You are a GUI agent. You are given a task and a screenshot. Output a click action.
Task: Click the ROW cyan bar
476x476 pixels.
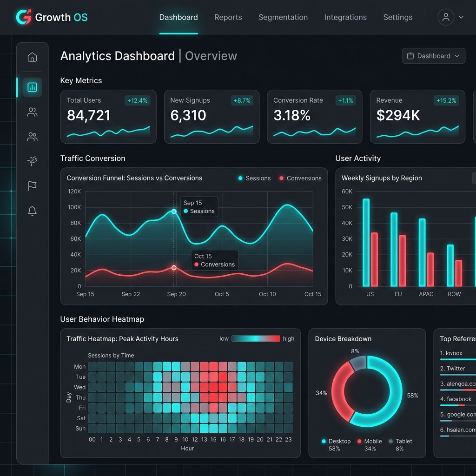pos(450,265)
